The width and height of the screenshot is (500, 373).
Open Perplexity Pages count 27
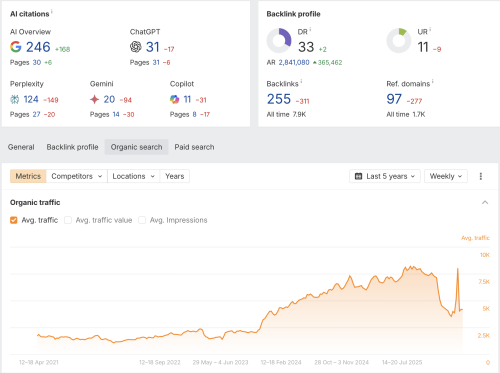click(x=36, y=114)
